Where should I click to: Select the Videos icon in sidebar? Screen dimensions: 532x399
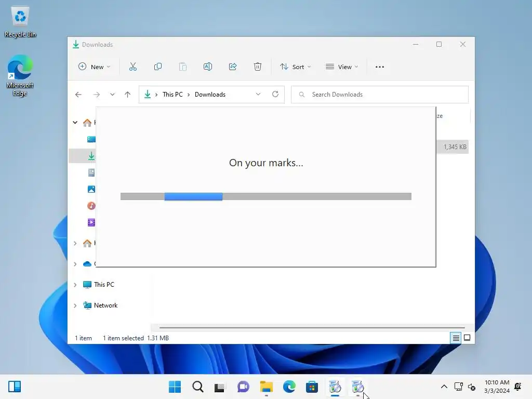tap(91, 222)
